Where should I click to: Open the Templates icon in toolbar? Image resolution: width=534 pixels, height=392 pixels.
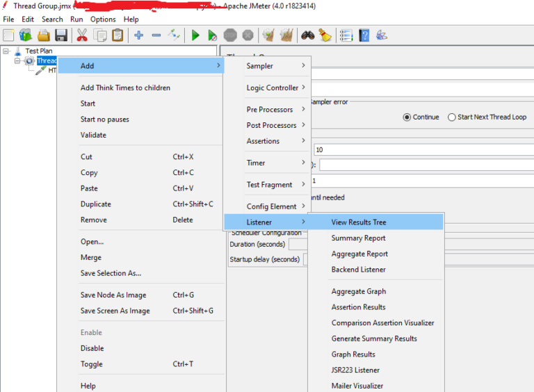click(x=26, y=35)
